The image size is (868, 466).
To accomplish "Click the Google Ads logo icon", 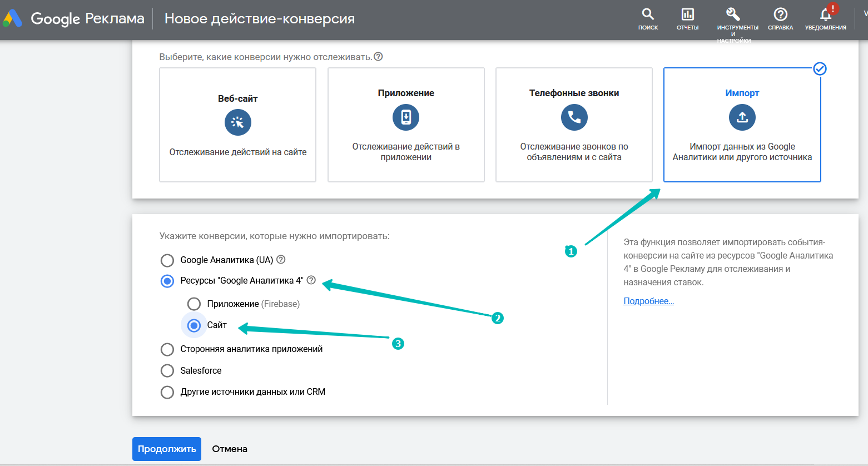I will (12, 19).
